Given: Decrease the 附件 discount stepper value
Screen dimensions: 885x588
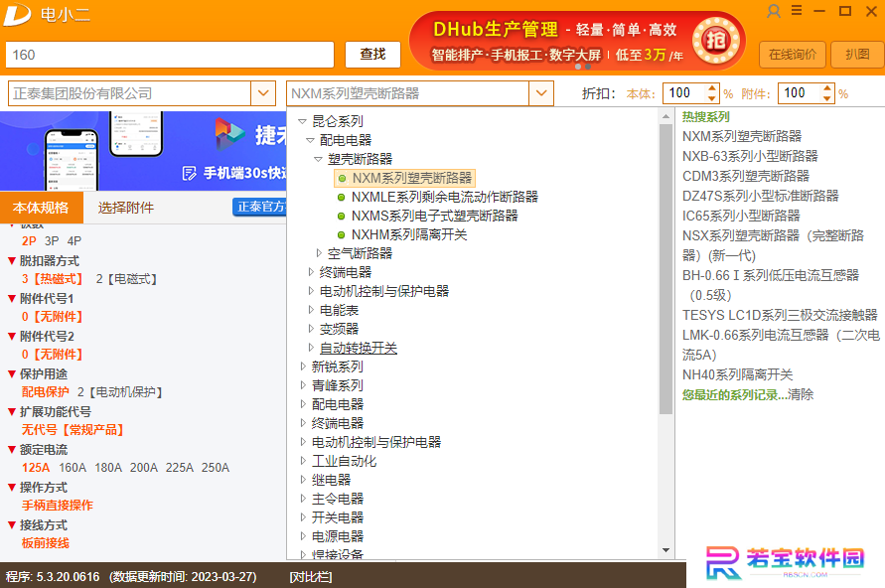Looking at the screenshot, I should 826,98.
